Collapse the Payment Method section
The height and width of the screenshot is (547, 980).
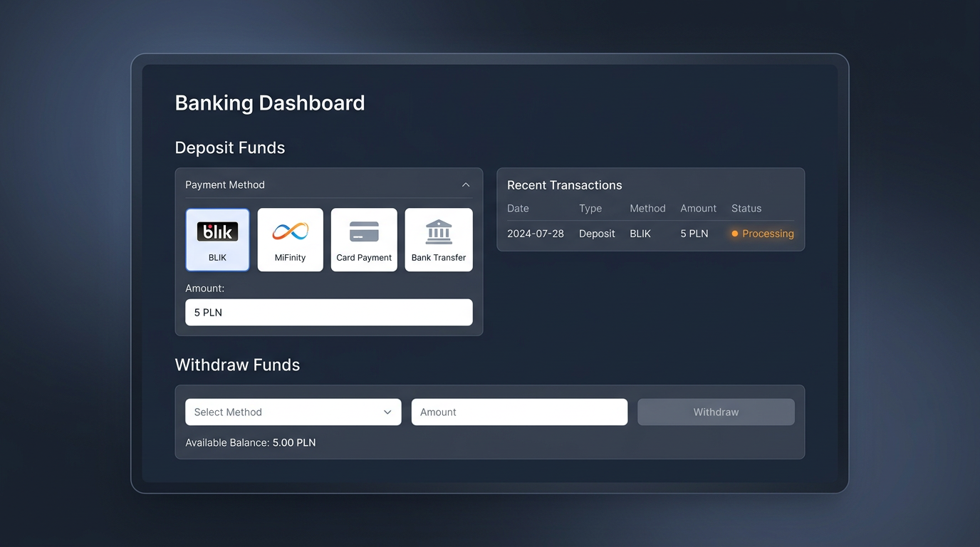466,184
